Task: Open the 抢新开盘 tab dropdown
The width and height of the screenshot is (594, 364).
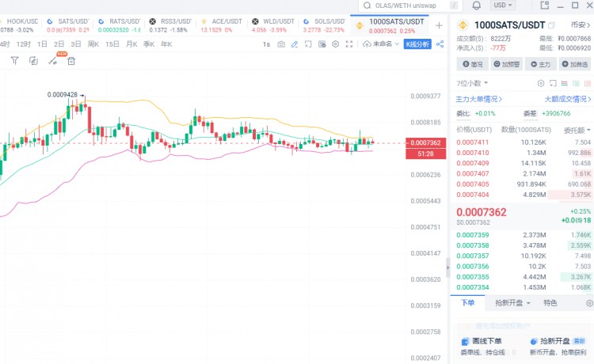Action: click(512, 303)
